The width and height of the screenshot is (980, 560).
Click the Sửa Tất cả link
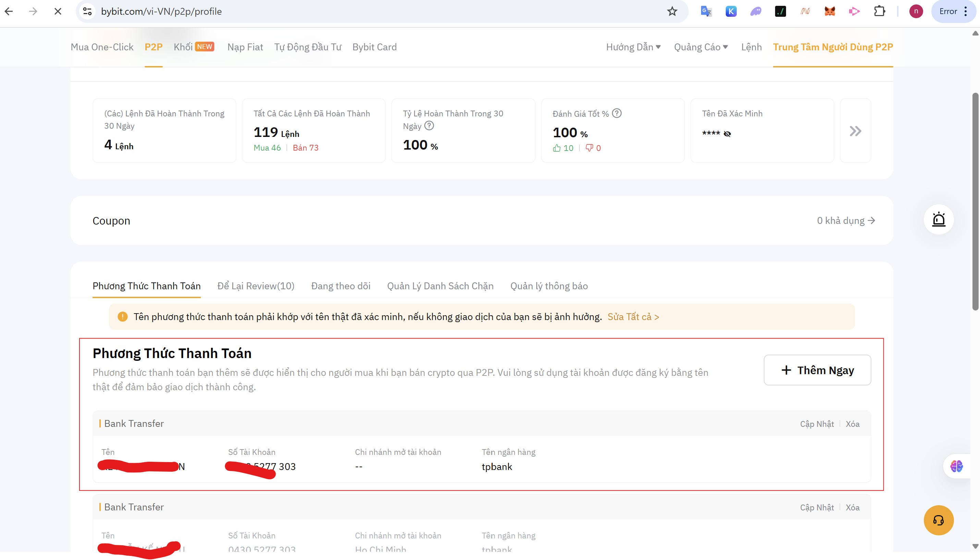[633, 317]
